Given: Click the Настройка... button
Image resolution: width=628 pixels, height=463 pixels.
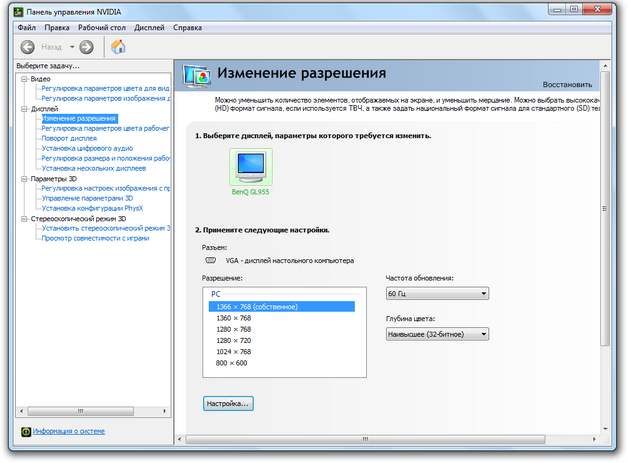Looking at the screenshot, I should (x=228, y=404).
